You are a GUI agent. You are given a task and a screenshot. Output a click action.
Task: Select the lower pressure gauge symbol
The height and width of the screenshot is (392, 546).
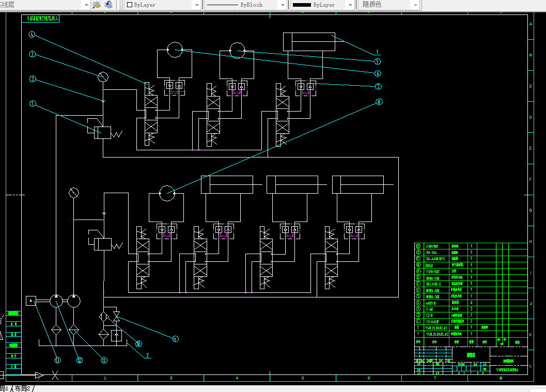tap(74, 193)
